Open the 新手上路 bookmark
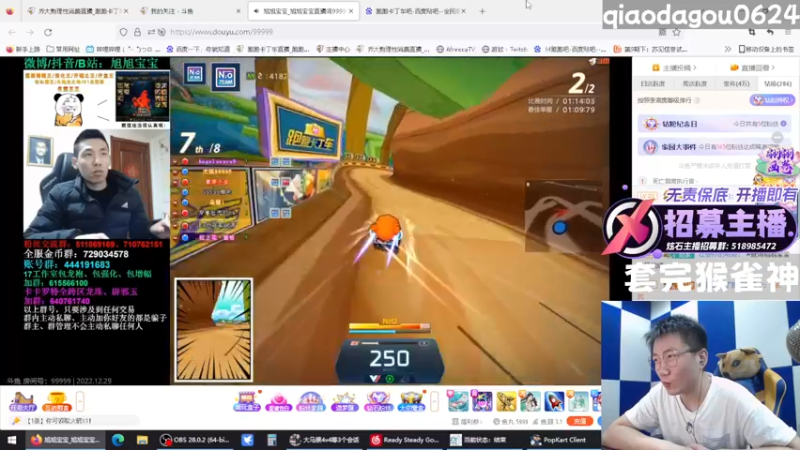Viewport: 800px width, 450px height. [23, 49]
